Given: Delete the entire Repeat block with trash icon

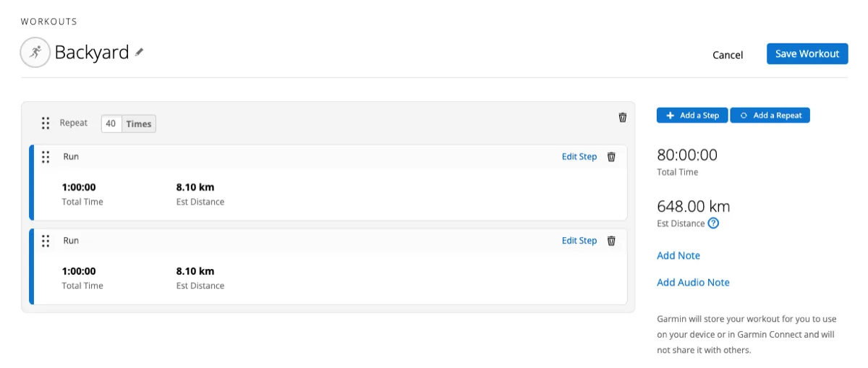Looking at the screenshot, I should coord(623,117).
